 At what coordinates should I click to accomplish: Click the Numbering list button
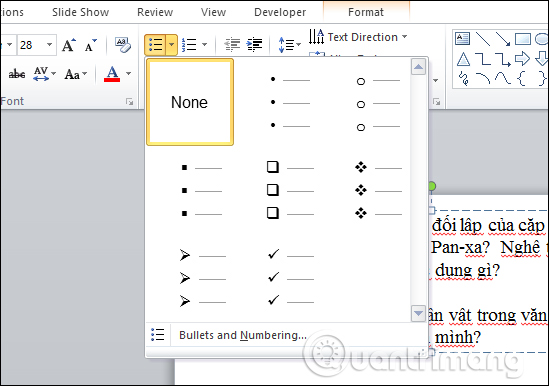[x=189, y=45]
